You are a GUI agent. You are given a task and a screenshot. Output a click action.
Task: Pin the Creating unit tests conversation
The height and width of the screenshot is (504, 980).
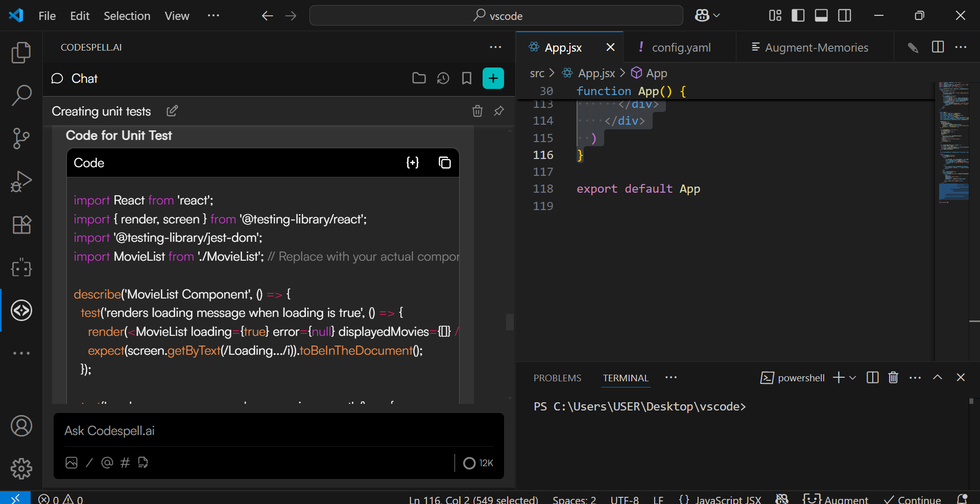click(x=499, y=111)
